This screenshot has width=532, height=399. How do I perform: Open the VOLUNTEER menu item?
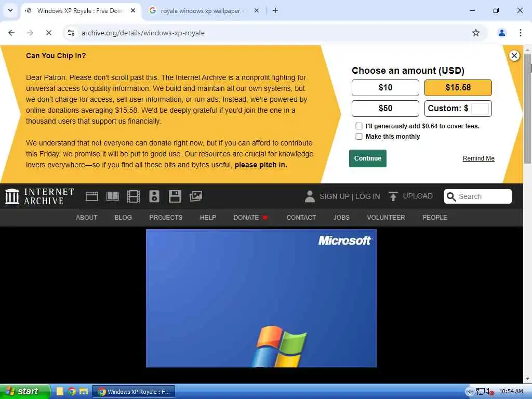point(386,218)
